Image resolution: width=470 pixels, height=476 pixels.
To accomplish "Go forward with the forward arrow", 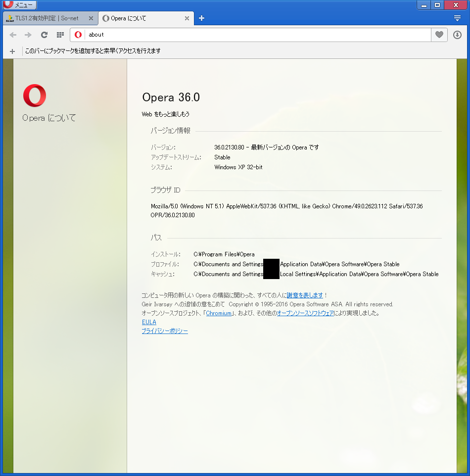I will click(28, 35).
